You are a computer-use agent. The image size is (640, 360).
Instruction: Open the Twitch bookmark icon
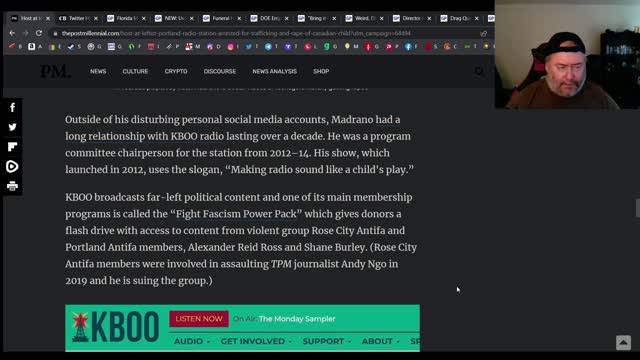[288, 47]
